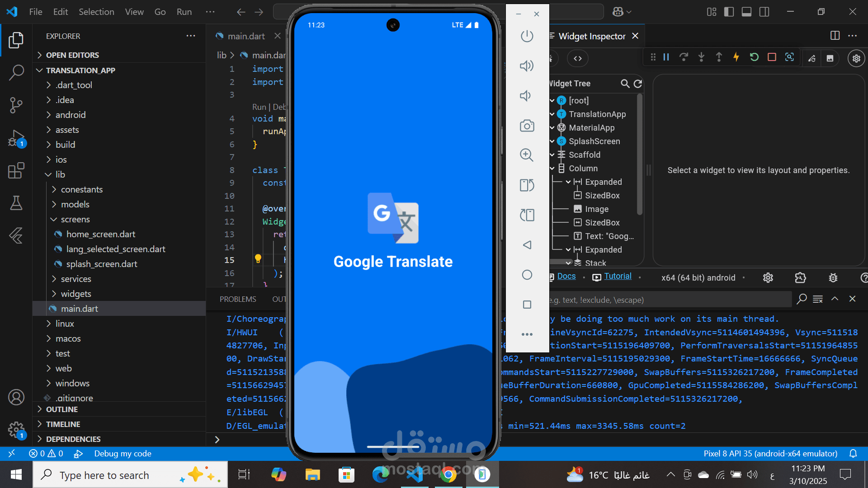Click the debug console filter input
Screen dimensions: 868x488
click(670, 300)
